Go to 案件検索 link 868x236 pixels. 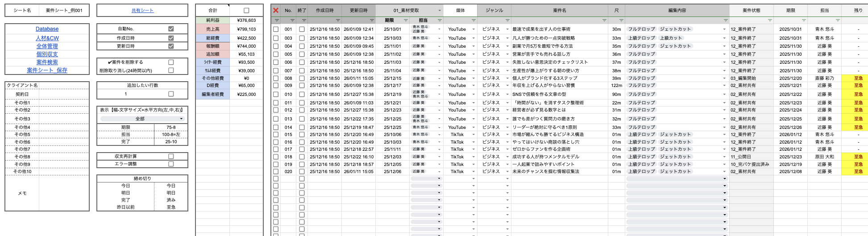pos(47,62)
